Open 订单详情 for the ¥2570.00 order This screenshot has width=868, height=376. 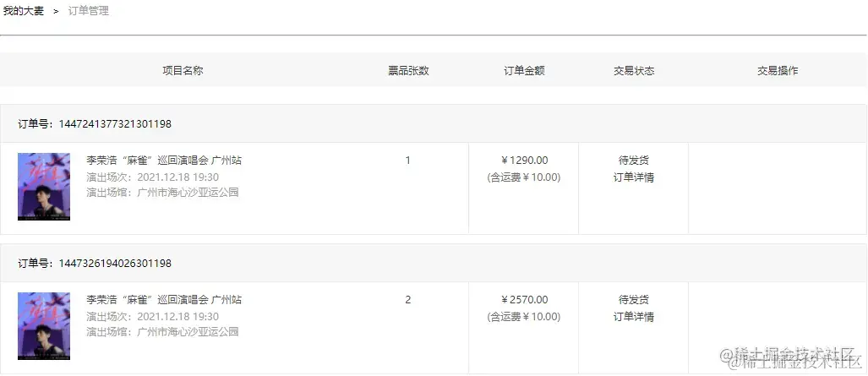pos(634,318)
